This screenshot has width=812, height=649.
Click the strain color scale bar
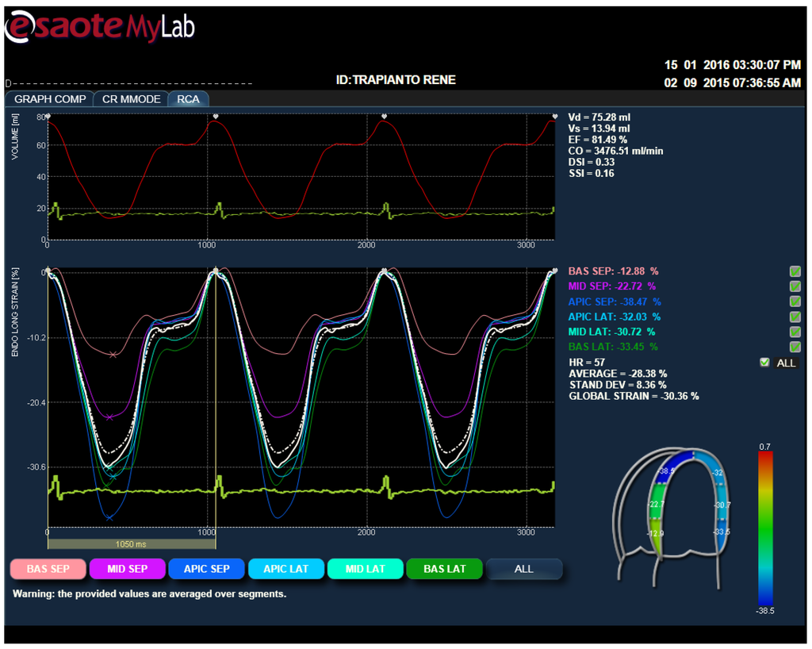(x=765, y=528)
